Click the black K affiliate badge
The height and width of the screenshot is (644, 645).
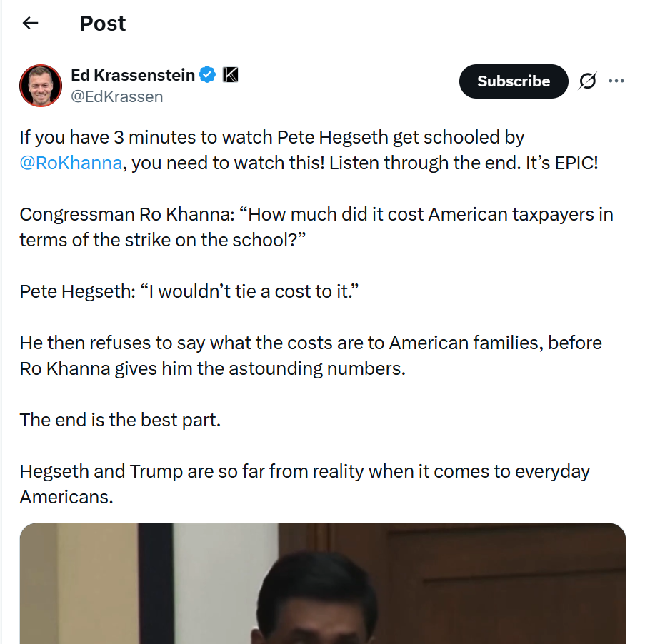point(230,75)
